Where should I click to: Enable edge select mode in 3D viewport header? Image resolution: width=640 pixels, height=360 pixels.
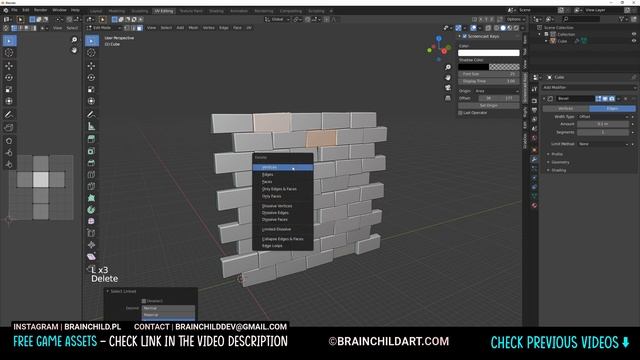pyautogui.click(x=133, y=28)
